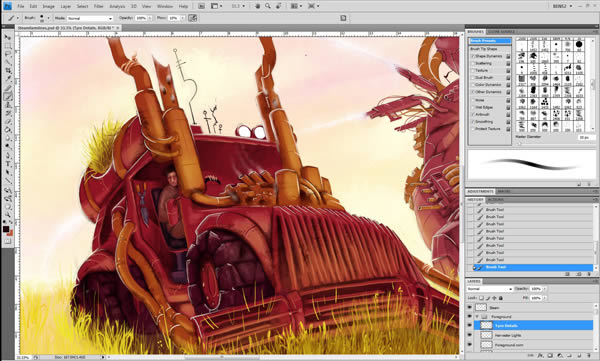Toggle Shape Dynamics checkbox
Screen dimensions: 600x361
click(473, 56)
